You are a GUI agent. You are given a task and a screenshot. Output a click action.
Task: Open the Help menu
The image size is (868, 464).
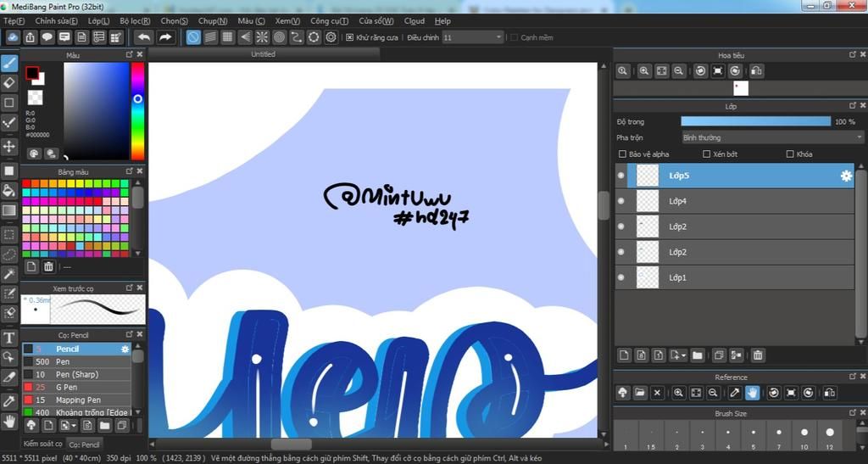(x=442, y=21)
